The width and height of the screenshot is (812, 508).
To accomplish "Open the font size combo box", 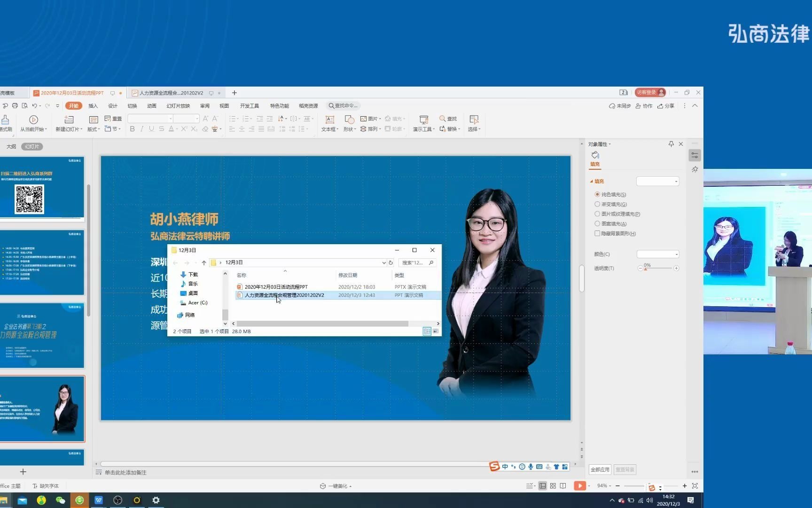I will click(x=187, y=119).
